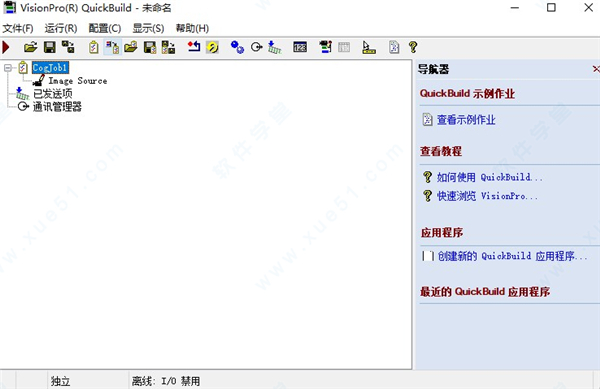This screenshot has width=600, height=389.
Task: Click the pointer-with-ruler toolbar icon
Action: point(368,47)
